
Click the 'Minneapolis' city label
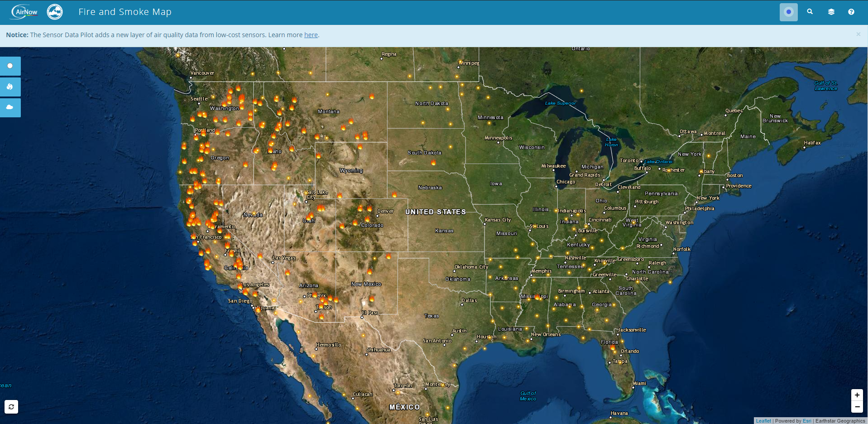point(498,138)
